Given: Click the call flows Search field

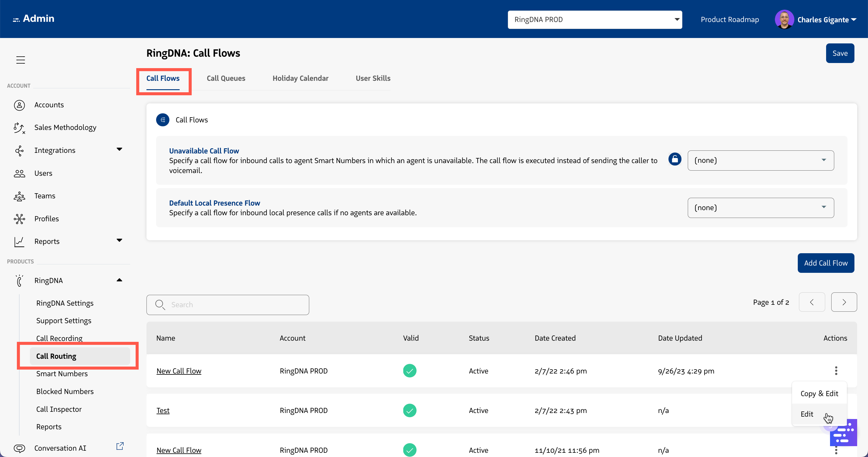Looking at the screenshot, I should 228,305.
